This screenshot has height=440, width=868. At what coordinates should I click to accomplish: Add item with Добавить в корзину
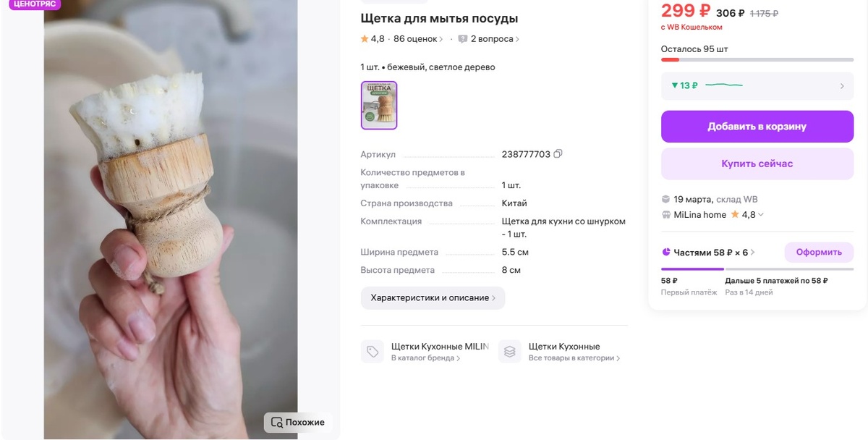click(757, 127)
